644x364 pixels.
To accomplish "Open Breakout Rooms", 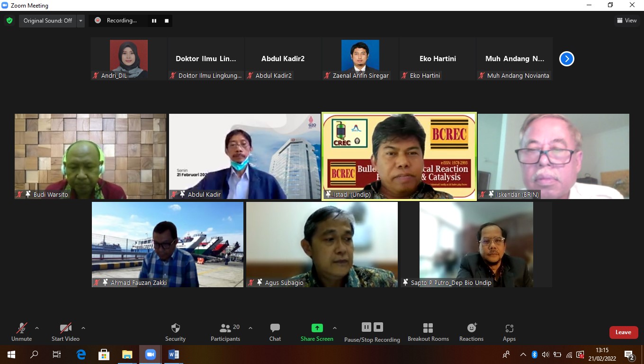I will tap(428, 328).
